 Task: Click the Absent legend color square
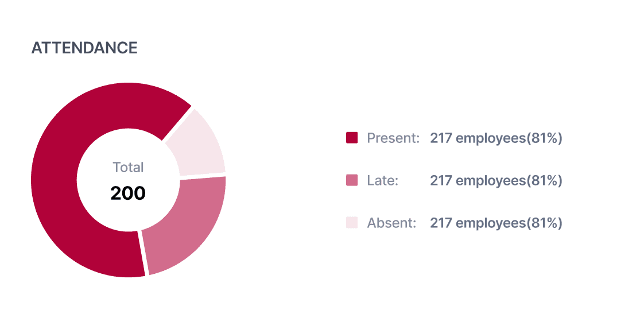tap(352, 223)
